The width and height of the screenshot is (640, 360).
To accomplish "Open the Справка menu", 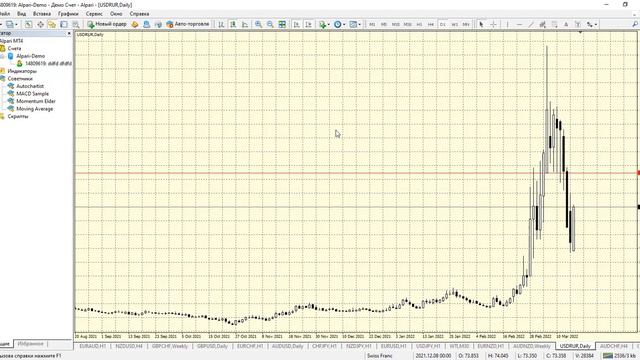I will pos(139,14).
